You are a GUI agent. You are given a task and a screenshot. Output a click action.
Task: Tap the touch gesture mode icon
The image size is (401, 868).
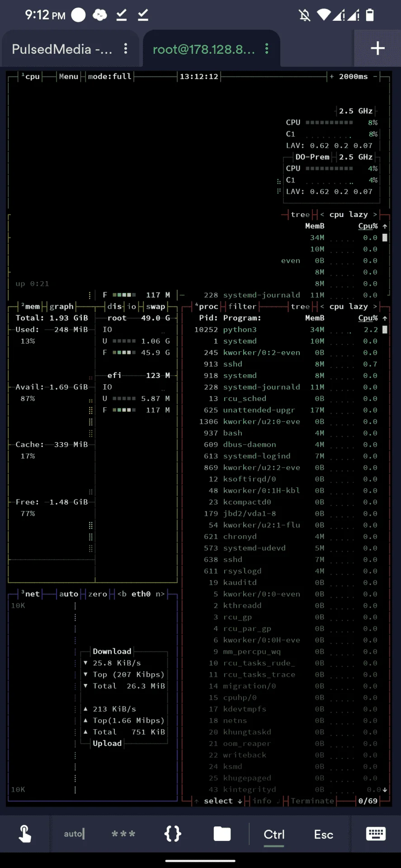[25, 834]
